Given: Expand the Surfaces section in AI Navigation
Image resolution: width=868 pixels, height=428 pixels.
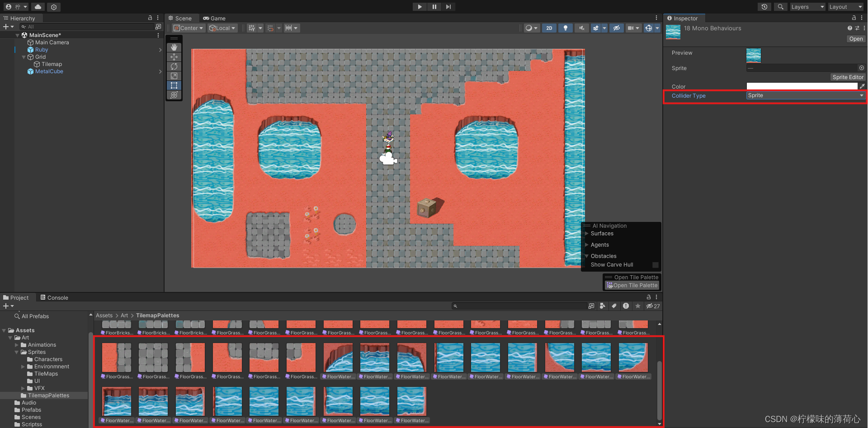Looking at the screenshot, I should pyautogui.click(x=586, y=234).
